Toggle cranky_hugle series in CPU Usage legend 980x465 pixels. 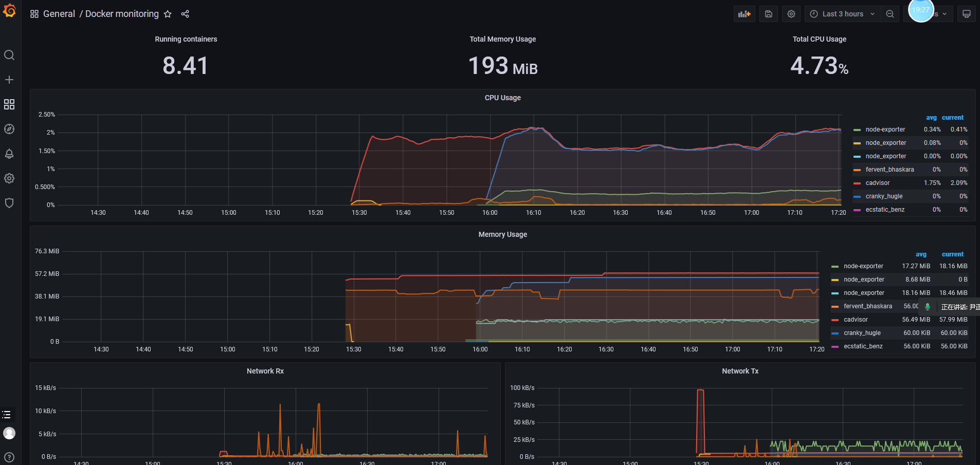click(x=884, y=196)
